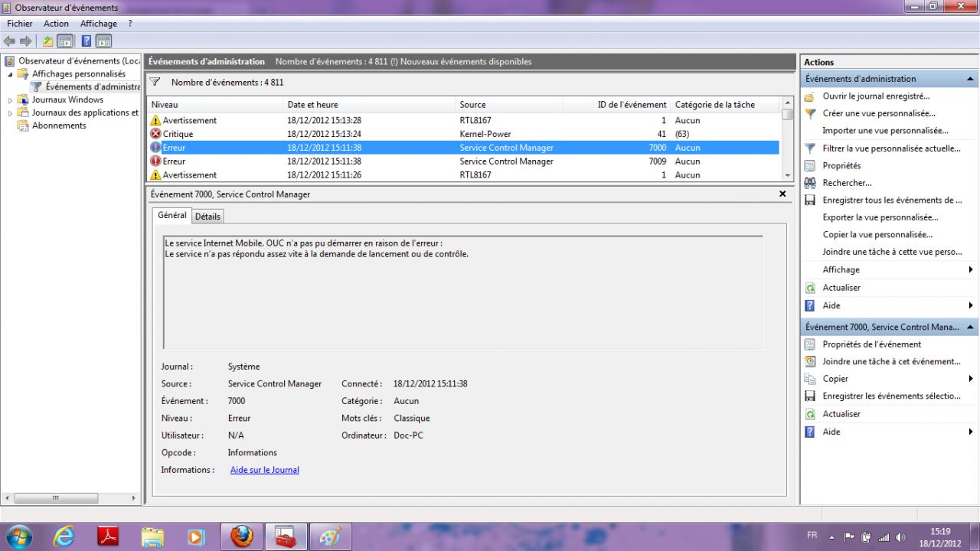Open the Fichier menu

coord(20,24)
